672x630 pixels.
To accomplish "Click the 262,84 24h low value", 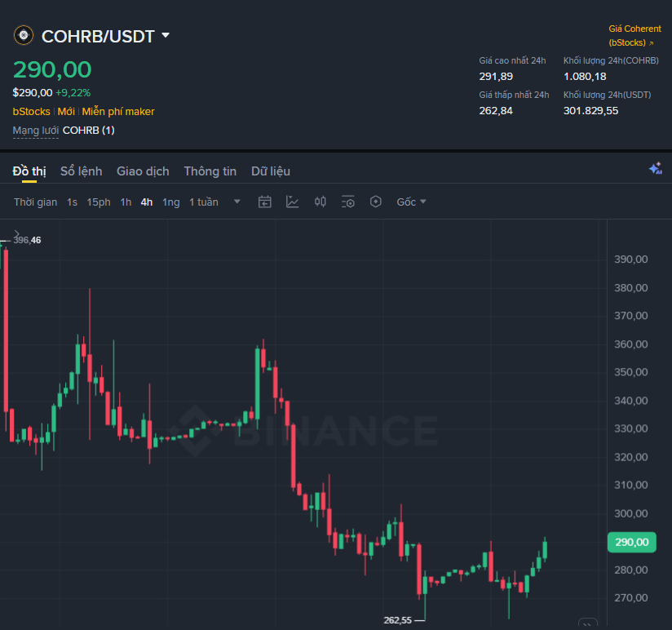I will click(496, 111).
